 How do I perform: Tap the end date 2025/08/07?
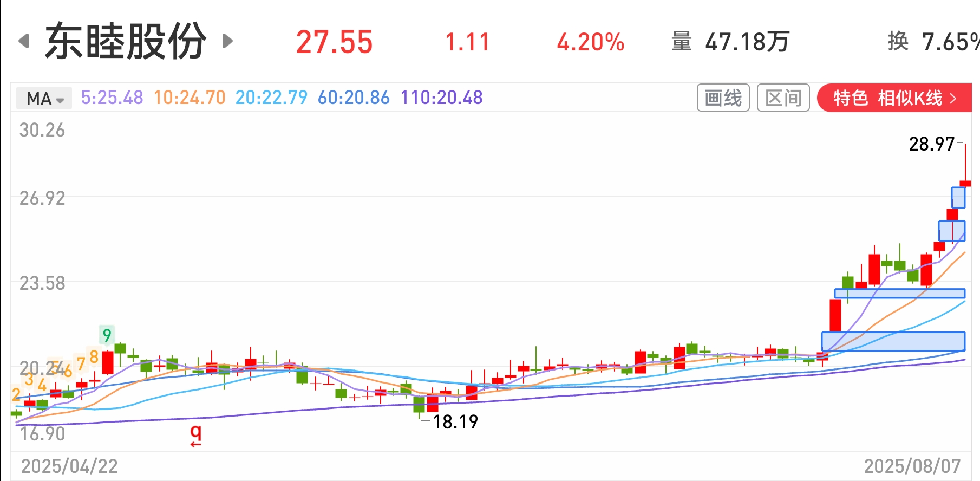click(x=912, y=466)
